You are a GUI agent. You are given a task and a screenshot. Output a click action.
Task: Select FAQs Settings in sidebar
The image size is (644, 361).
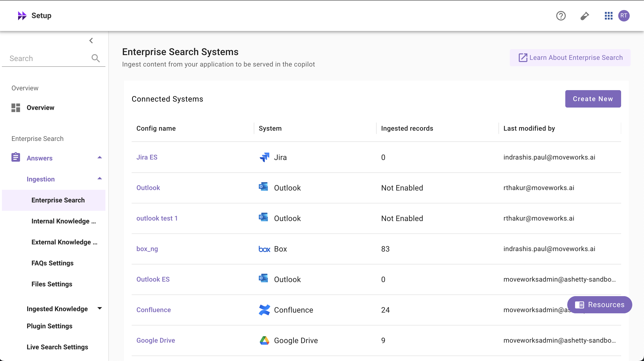pos(52,263)
